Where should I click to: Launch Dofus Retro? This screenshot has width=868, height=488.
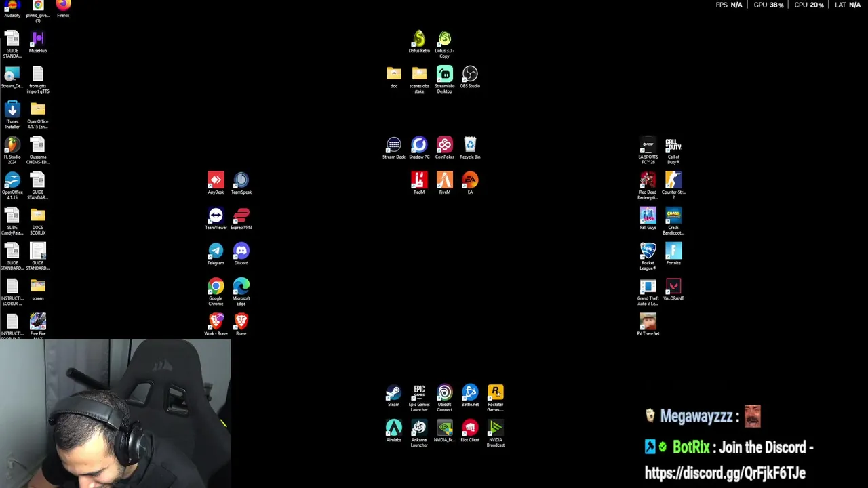pos(419,41)
